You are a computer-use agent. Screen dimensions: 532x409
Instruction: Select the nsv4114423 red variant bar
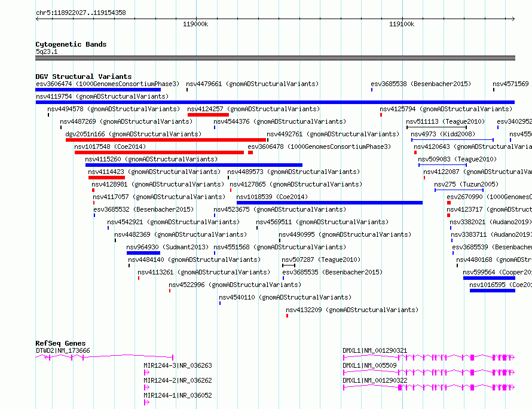(106, 178)
